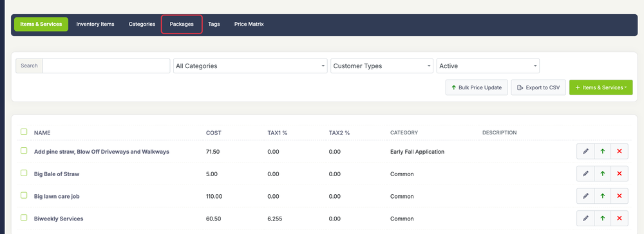Delete Biweekly Services (red X)
Screen dimensions: 644x234
point(620,219)
